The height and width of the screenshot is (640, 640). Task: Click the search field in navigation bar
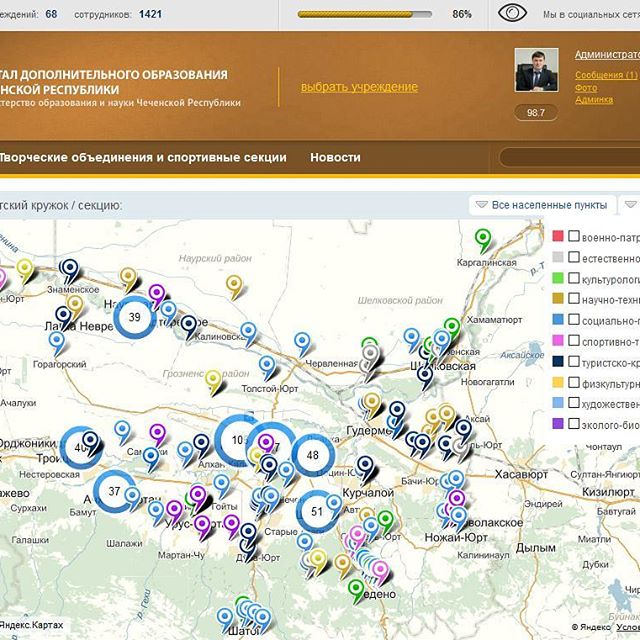pyautogui.click(x=570, y=157)
